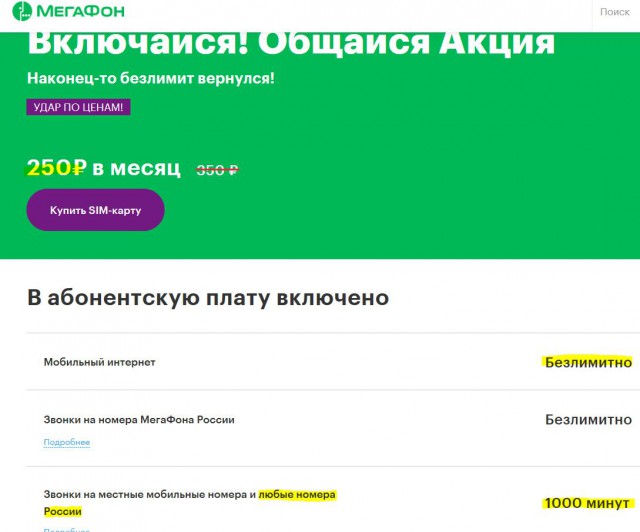Screen dimensions: 640x532
Task: Click the MegaFon logo icon
Action: tap(22, 11)
